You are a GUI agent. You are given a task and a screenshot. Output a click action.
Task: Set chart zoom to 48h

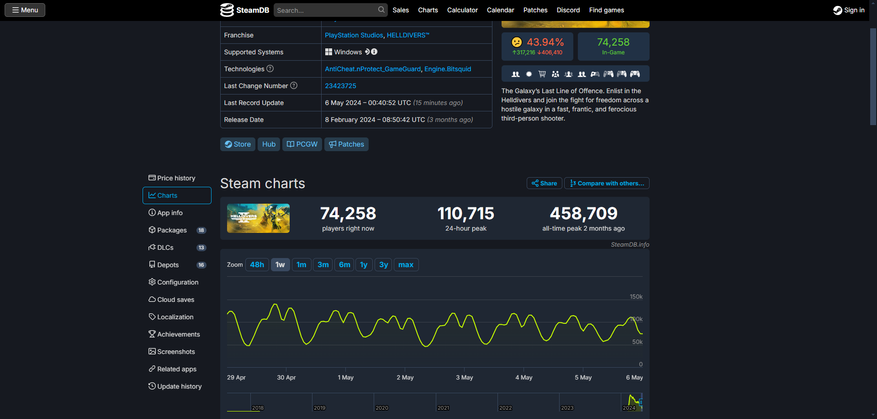pyautogui.click(x=257, y=265)
